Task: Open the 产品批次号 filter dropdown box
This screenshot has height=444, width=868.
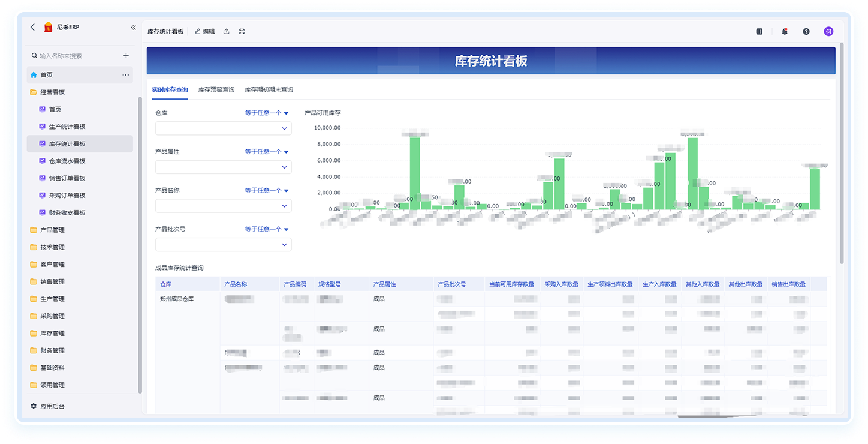Action: (x=223, y=244)
